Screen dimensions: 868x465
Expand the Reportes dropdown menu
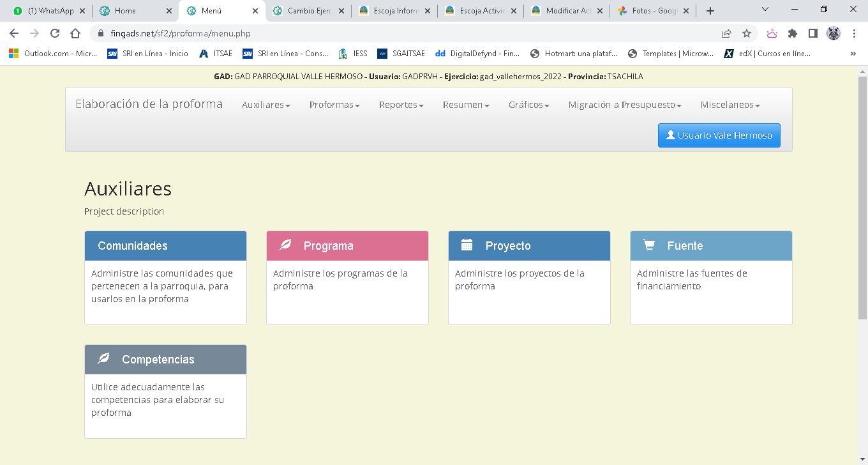(x=401, y=105)
